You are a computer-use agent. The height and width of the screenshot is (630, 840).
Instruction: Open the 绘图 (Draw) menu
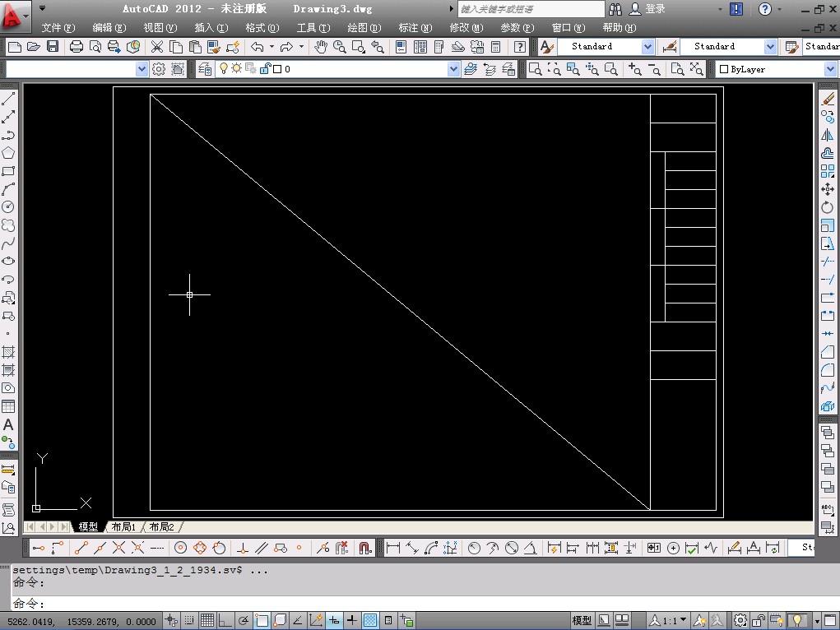click(x=364, y=27)
